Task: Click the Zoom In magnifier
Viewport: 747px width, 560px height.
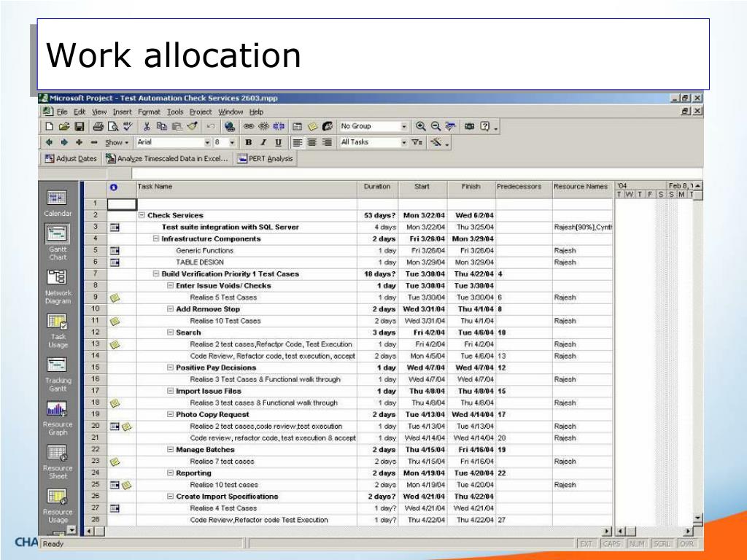Action: [x=421, y=127]
